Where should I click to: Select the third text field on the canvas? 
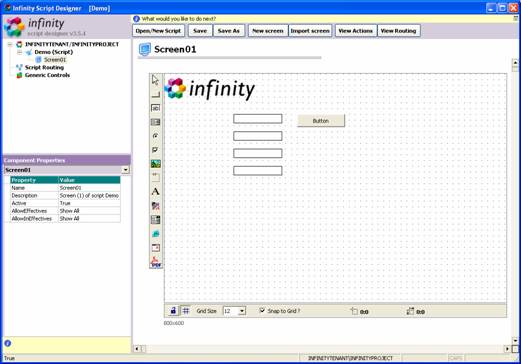click(x=258, y=153)
